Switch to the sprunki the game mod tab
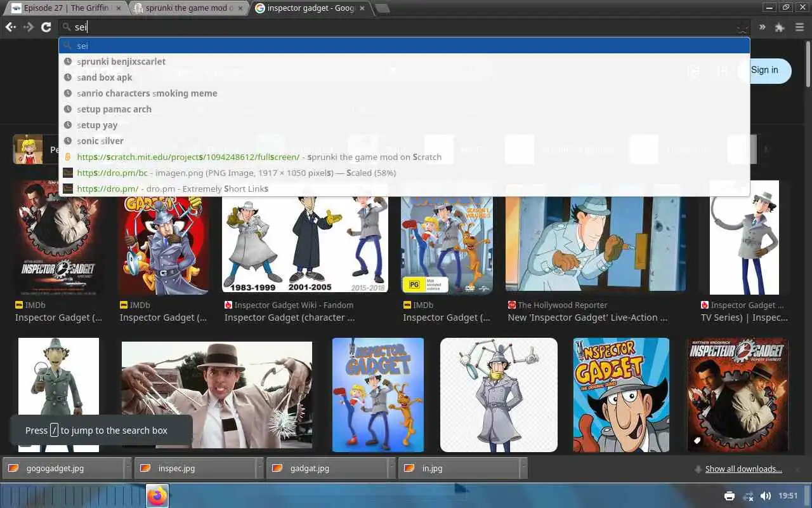 pyautogui.click(x=189, y=8)
